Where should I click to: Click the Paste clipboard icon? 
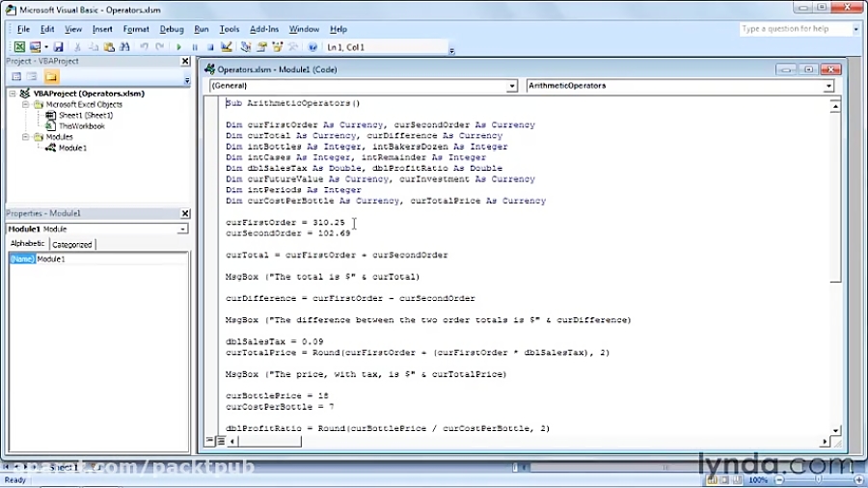[x=109, y=47]
